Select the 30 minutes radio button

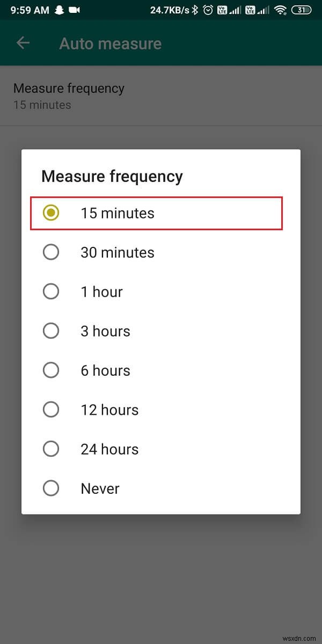pos(51,252)
